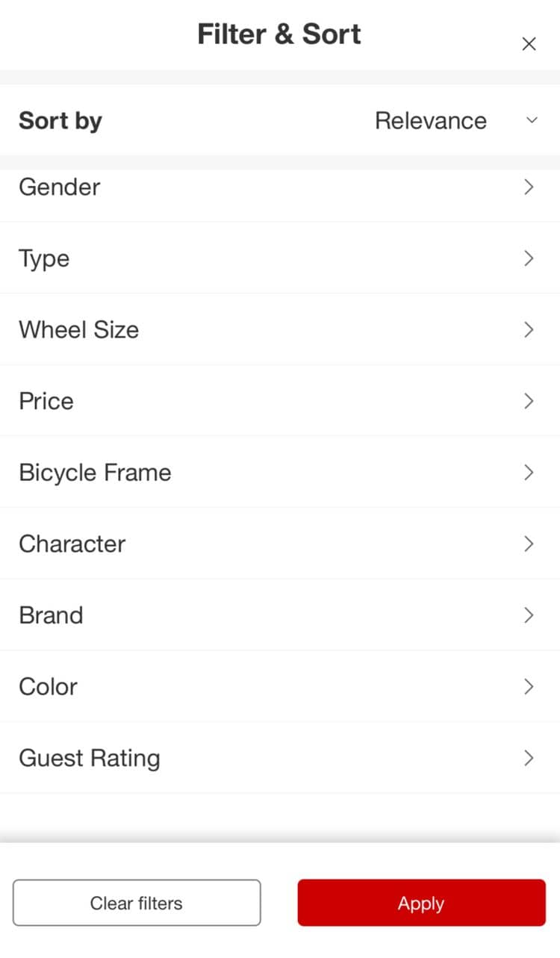The image size is (560, 958).
Task: Tap the chevron next to Type
Action: tap(529, 258)
